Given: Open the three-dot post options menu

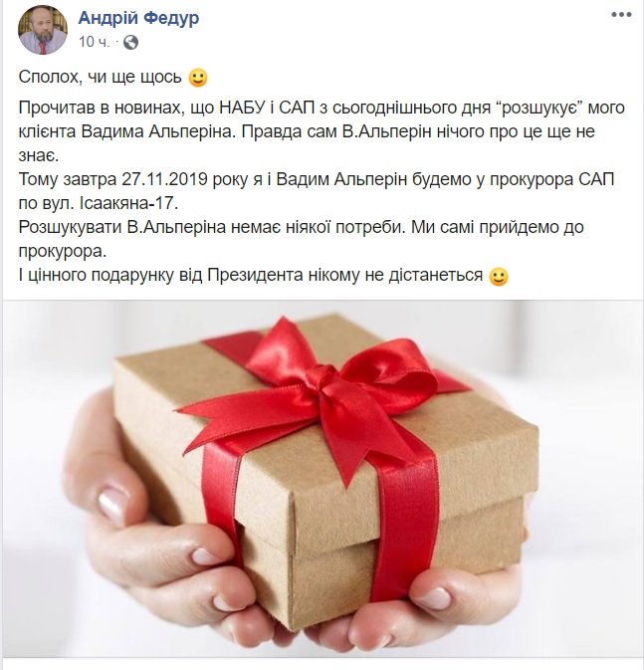Looking at the screenshot, I should [621, 15].
